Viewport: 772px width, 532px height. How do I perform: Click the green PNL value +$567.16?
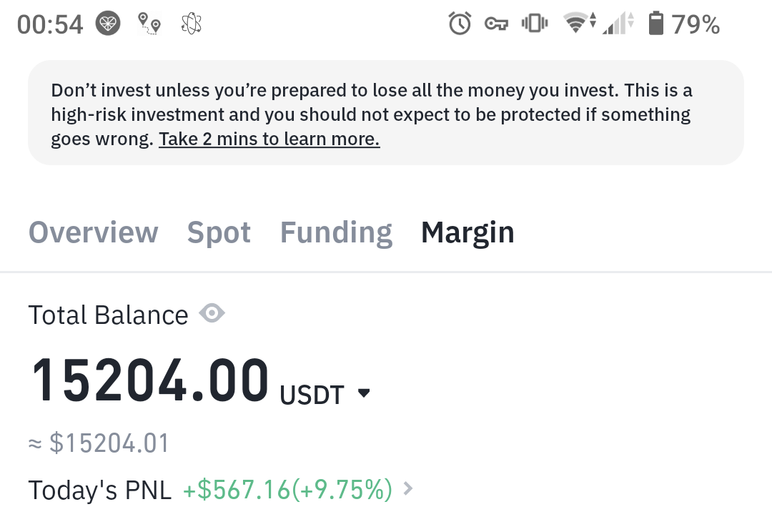tap(287, 490)
